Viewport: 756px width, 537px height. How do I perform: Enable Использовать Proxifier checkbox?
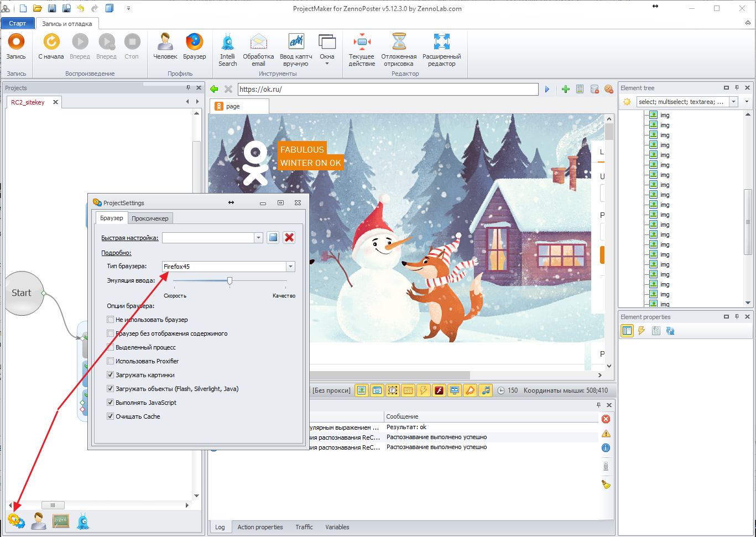tap(111, 361)
